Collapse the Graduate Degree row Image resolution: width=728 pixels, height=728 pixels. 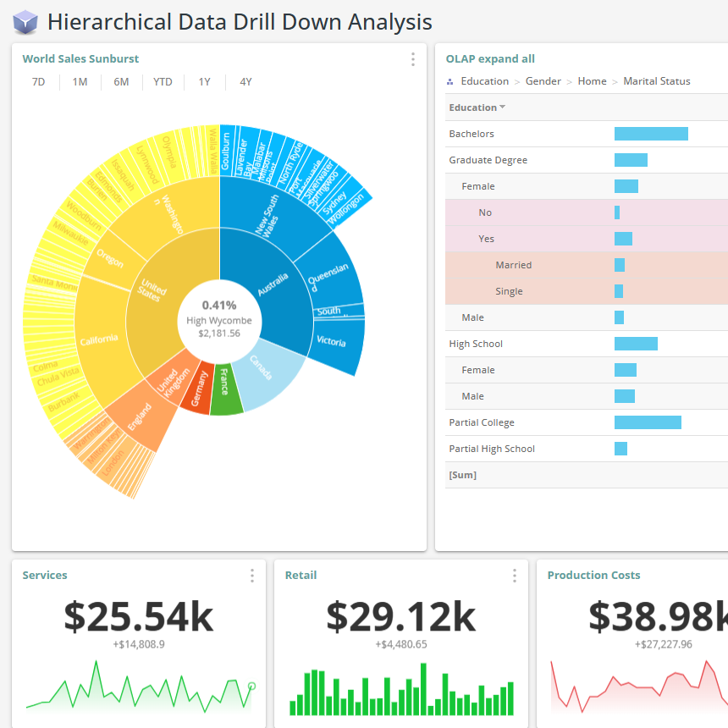click(488, 160)
